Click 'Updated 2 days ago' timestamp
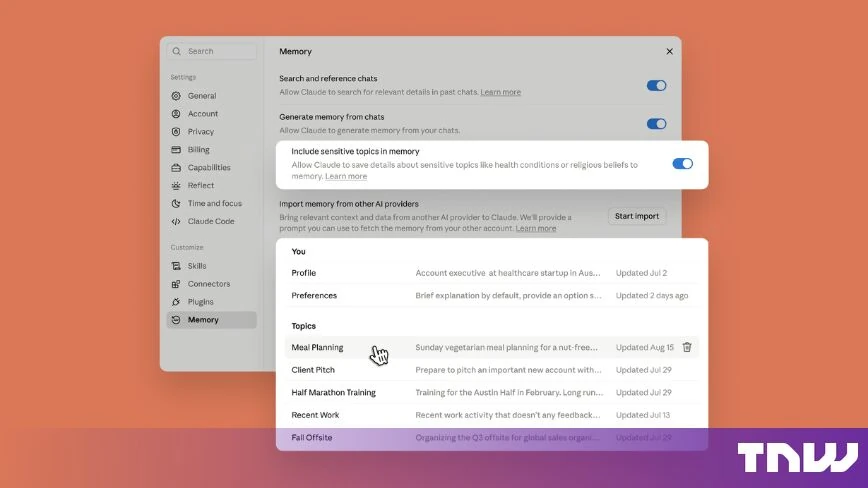Viewport: 868px width, 488px height. click(x=652, y=295)
